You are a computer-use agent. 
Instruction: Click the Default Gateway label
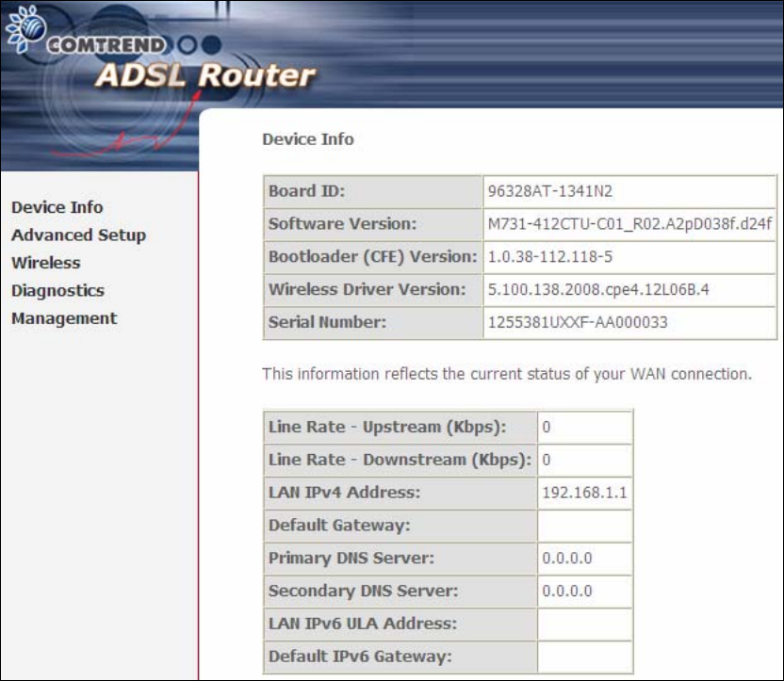pyautogui.click(x=339, y=526)
